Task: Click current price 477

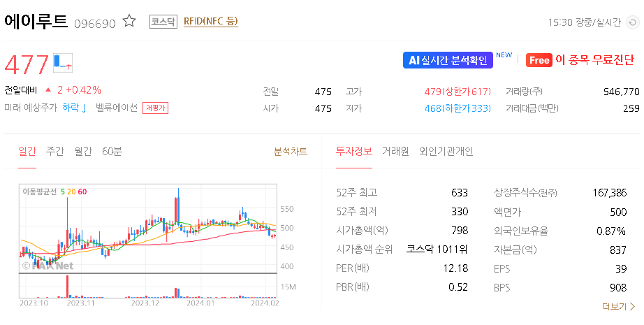Action: 27,64
